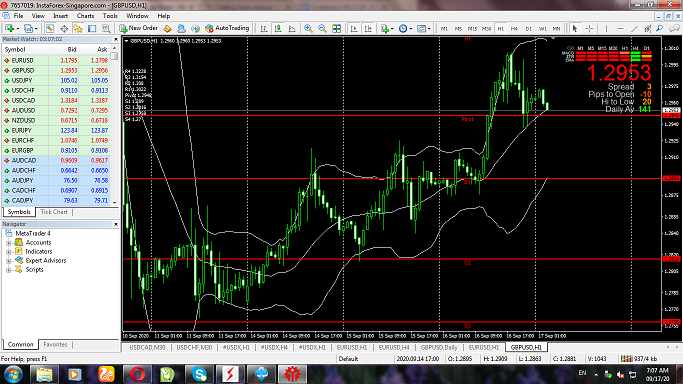Select the standard cursor tool
This screenshot has width=683, height=384.
point(575,28)
